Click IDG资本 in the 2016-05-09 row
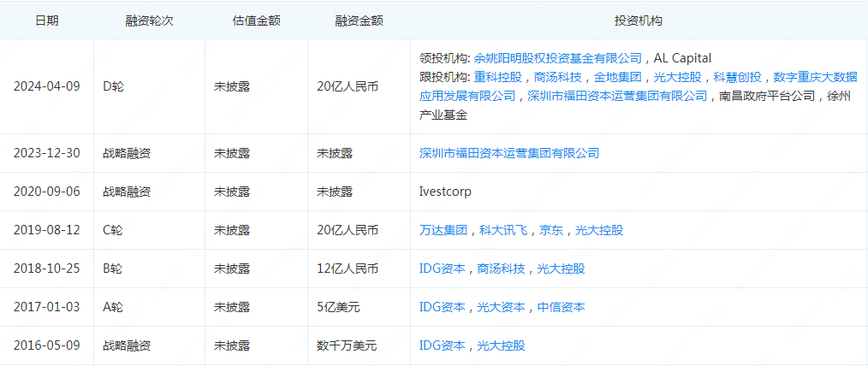 (x=442, y=345)
